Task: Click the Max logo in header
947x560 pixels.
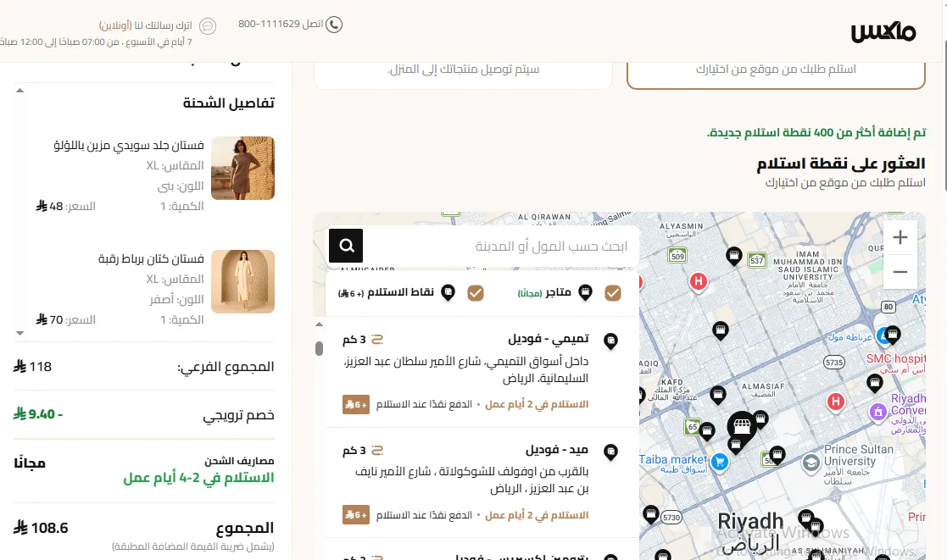Action: pos(883,31)
